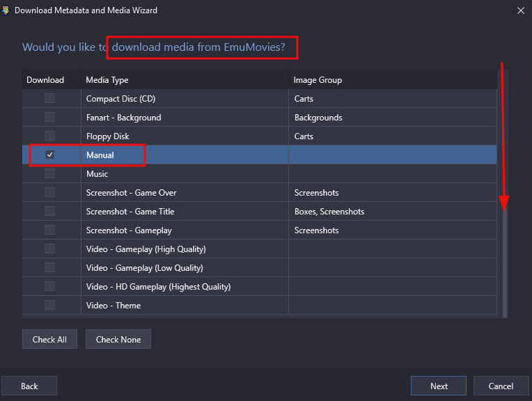Select Video - Gameplay (Low Quality) text
Image resolution: width=532 pixels, height=401 pixels.
pyautogui.click(x=145, y=268)
